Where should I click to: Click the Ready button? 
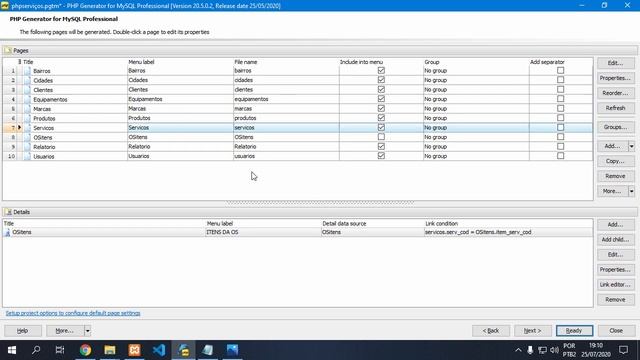(574, 331)
